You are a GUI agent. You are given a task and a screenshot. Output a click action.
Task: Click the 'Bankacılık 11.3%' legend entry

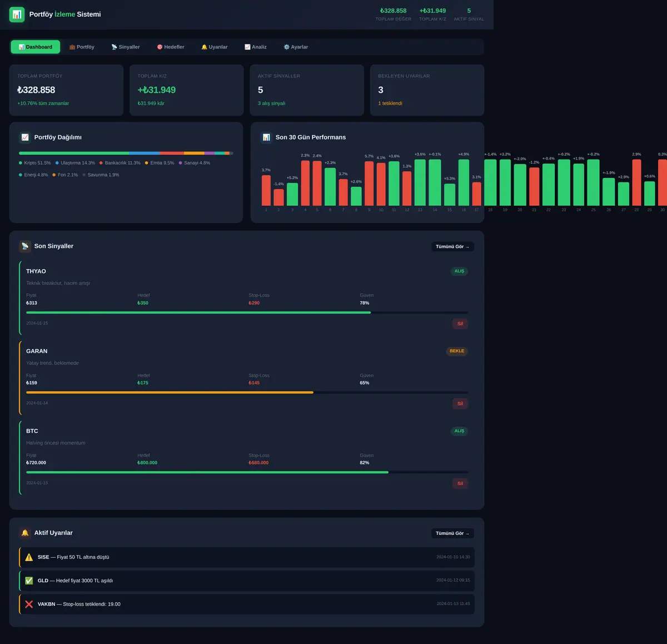pos(120,163)
